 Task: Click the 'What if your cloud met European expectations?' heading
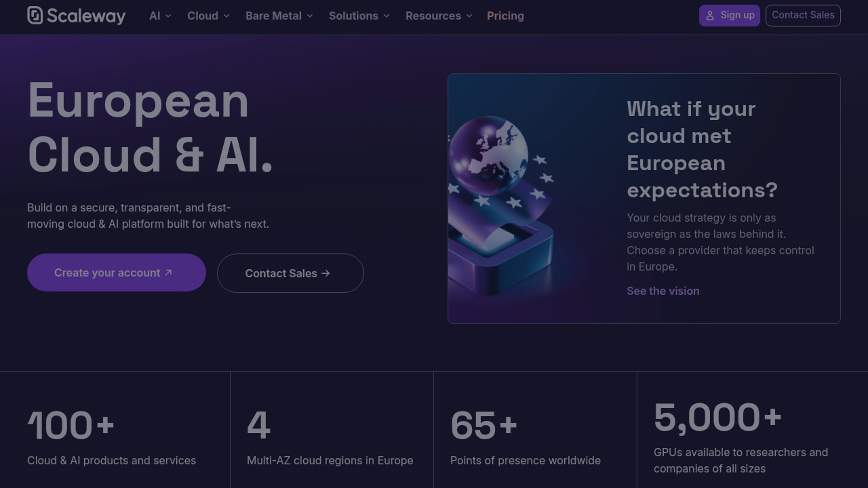(702, 150)
